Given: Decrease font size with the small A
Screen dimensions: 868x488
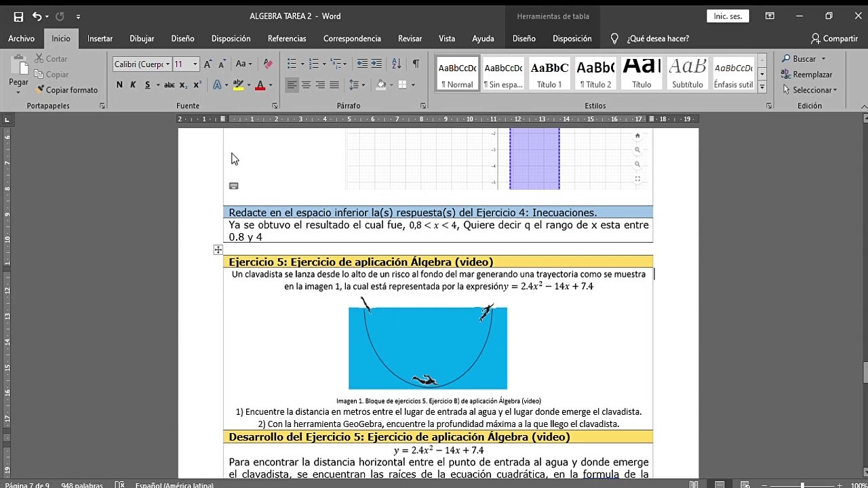Looking at the screenshot, I should coord(220,64).
